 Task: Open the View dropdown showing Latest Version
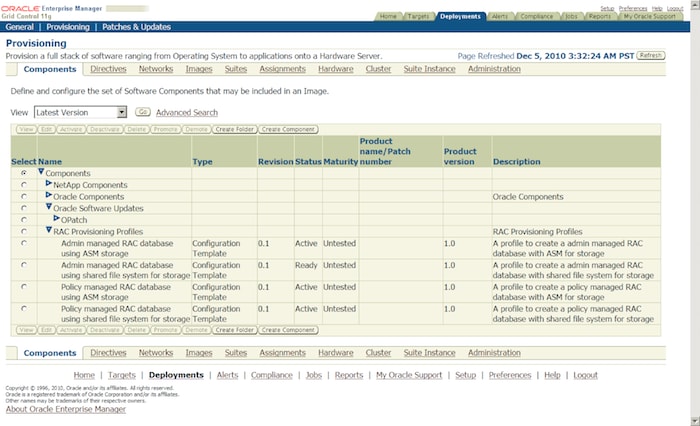(x=80, y=112)
